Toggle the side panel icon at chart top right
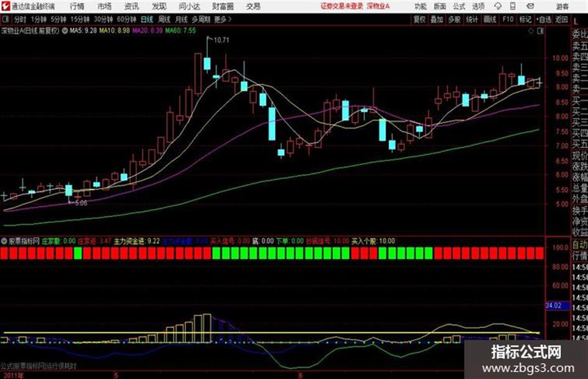Image resolution: width=588 pixels, height=379 pixels. [540, 31]
